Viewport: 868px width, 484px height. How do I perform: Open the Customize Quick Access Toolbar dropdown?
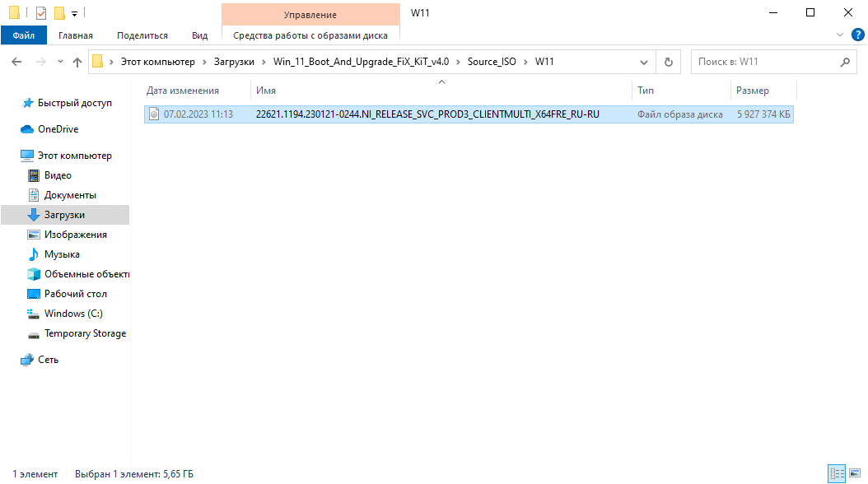(x=74, y=14)
